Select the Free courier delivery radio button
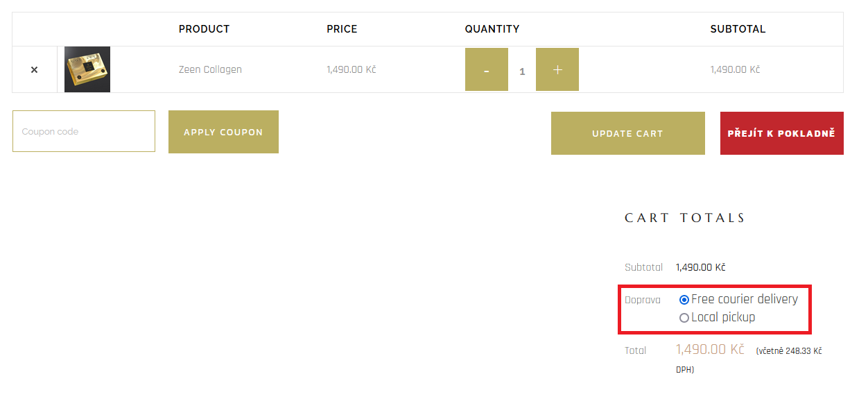Screen dimensions: 868x415 (684, 300)
